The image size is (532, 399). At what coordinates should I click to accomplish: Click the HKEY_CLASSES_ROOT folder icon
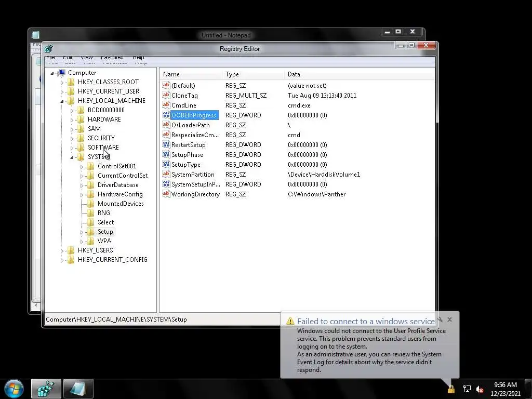[x=71, y=82]
